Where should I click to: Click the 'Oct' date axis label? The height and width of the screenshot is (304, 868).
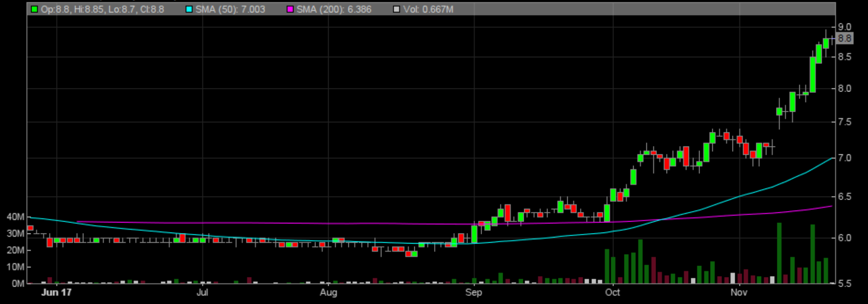[613, 292]
